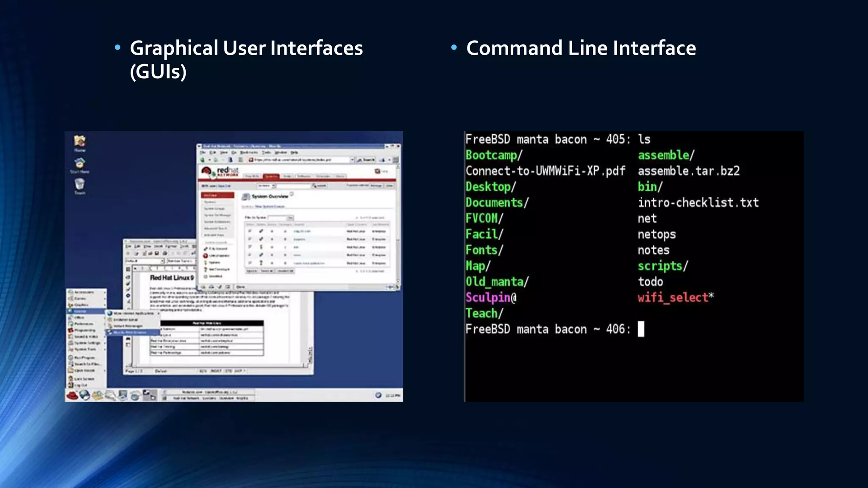Click Mozilla Search button next to URL
This screenshot has height=488, width=868.
click(365, 160)
